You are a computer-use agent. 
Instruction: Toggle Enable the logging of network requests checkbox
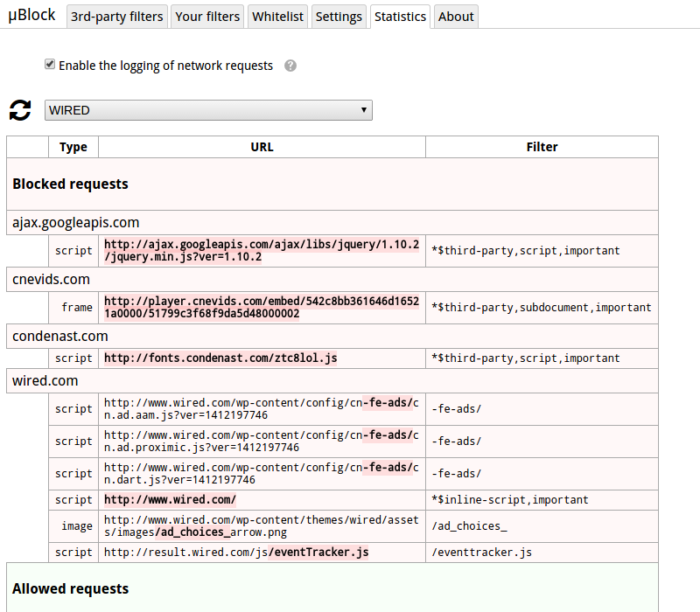tap(50, 64)
